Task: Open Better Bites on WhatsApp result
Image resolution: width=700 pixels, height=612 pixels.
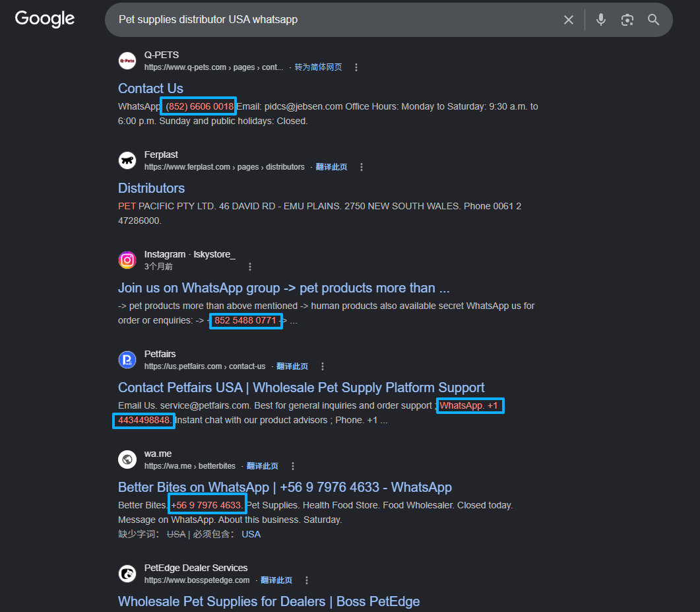Action: pos(285,487)
